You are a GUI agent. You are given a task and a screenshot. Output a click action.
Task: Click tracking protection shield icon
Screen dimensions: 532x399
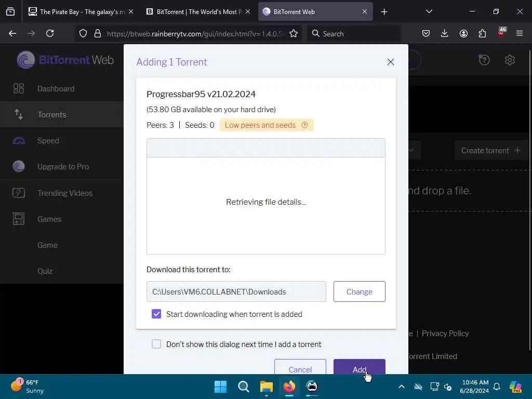[x=83, y=33]
